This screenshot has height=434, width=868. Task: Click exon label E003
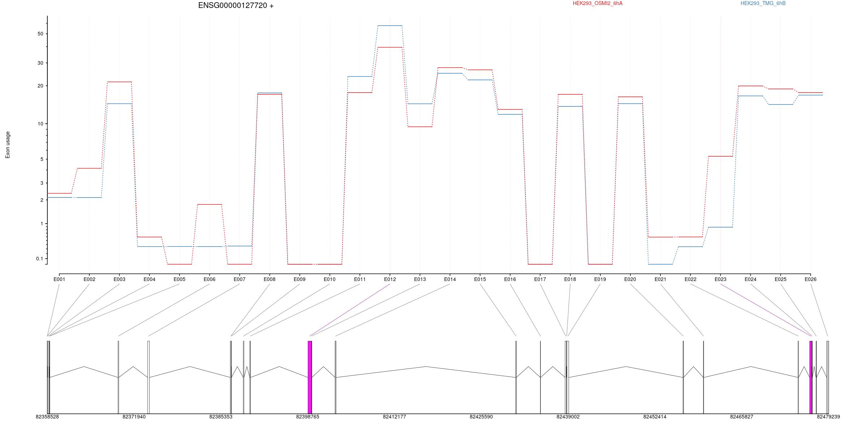119,279
